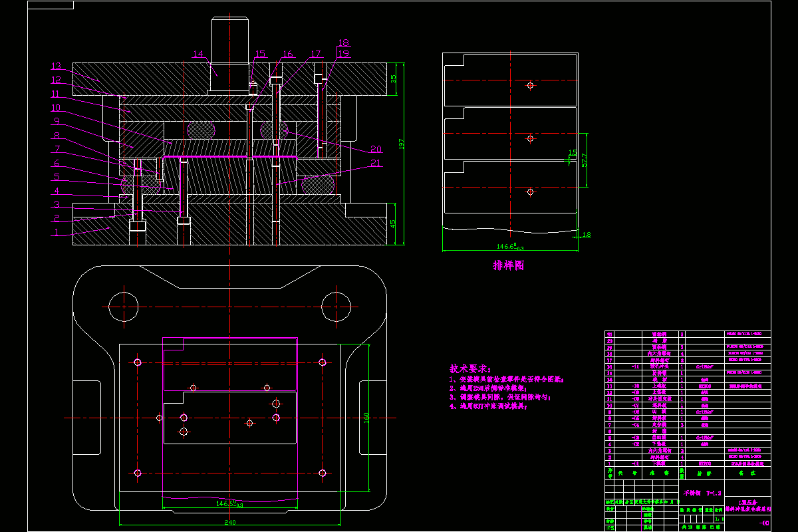Click HT200 material in parts list row 1
The height and width of the screenshot is (532, 798).
click(x=705, y=464)
